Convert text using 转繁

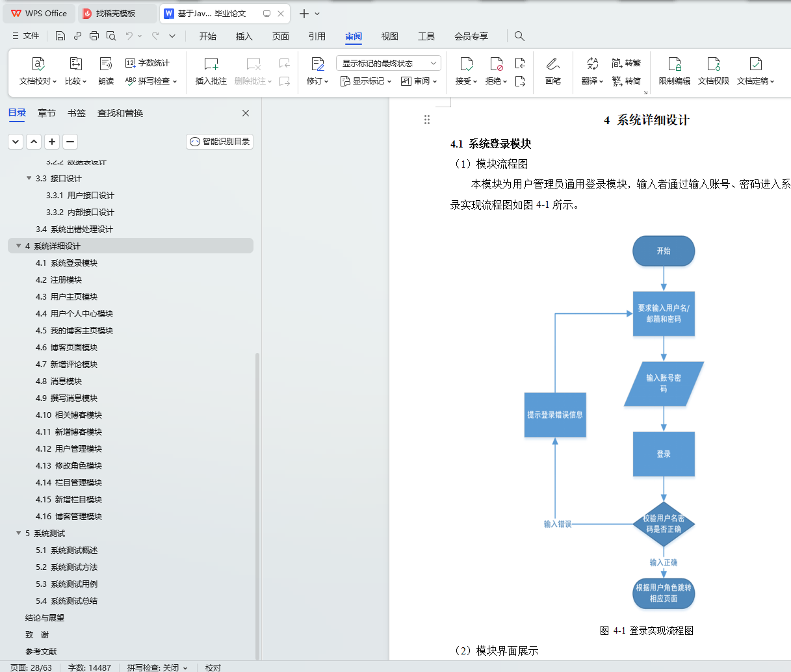(x=627, y=63)
